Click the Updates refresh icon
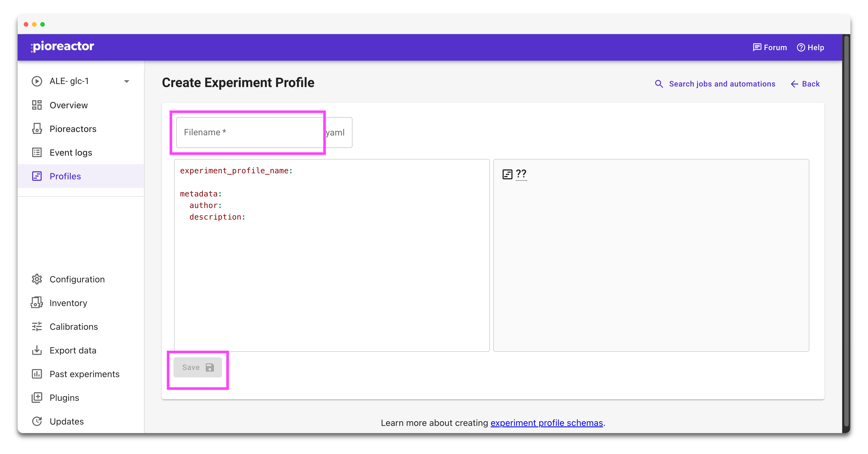Screen dimensions: 868x454 coord(37,421)
